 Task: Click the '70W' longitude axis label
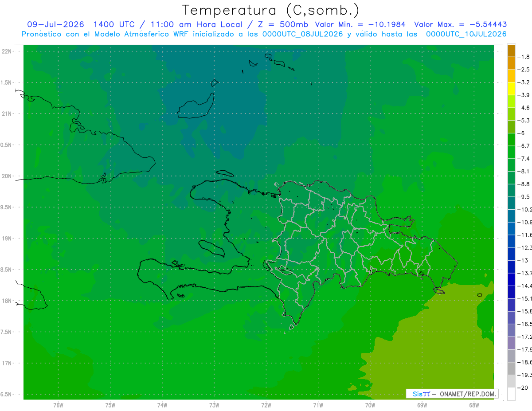(x=370, y=405)
